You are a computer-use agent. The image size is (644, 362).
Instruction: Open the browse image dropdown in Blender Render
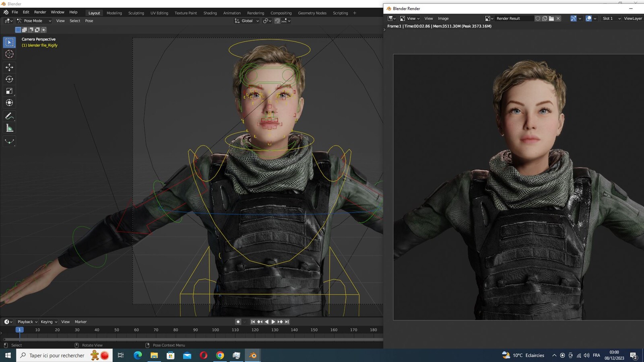[x=489, y=19]
